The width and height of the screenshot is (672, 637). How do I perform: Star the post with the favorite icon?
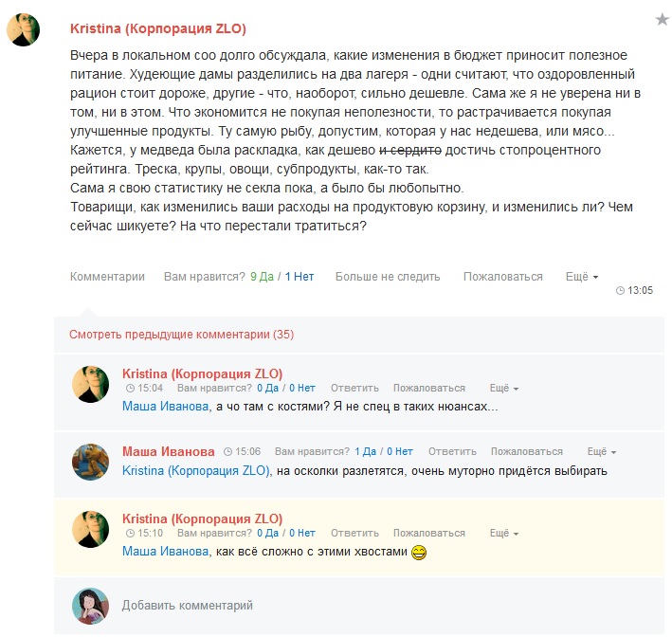(x=663, y=19)
